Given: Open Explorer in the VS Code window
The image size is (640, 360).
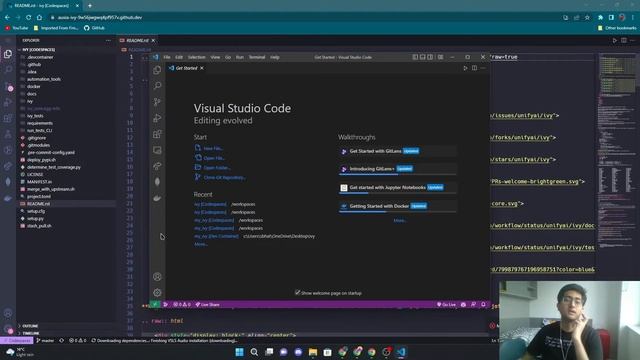Looking at the screenshot, I should [x=157, y=70].
